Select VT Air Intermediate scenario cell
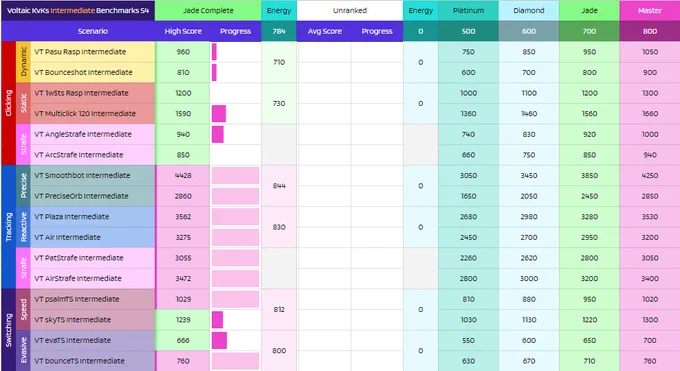680x371 pixels. point(92,237)
